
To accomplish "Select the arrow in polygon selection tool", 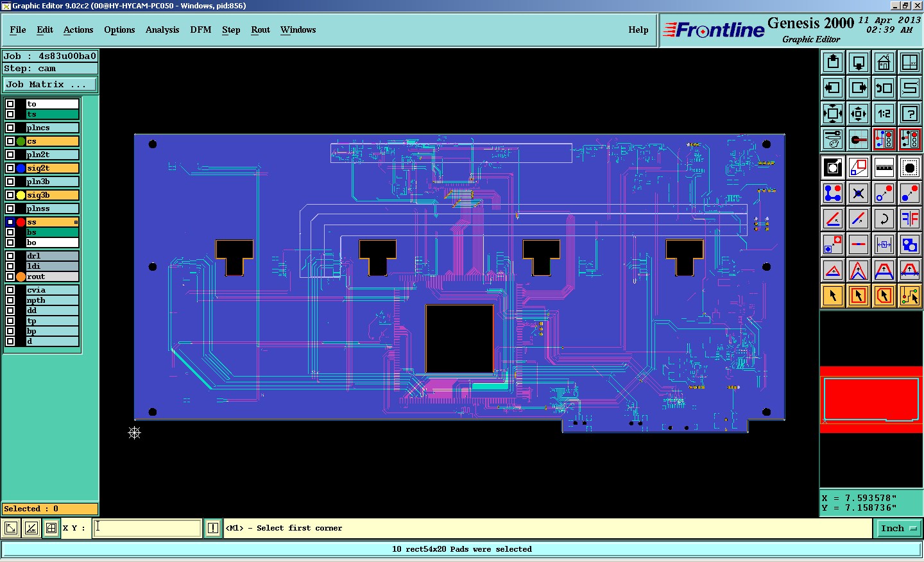I will [884, 296].
